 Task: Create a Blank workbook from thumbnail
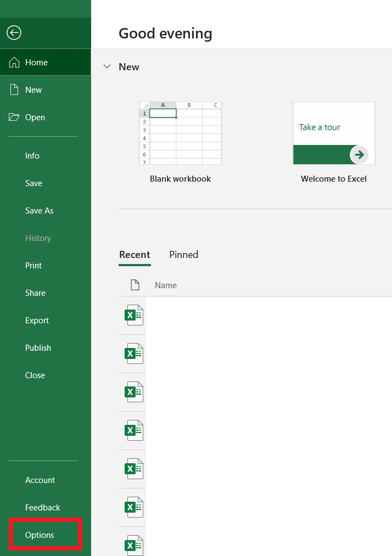(x=180, y=133)
